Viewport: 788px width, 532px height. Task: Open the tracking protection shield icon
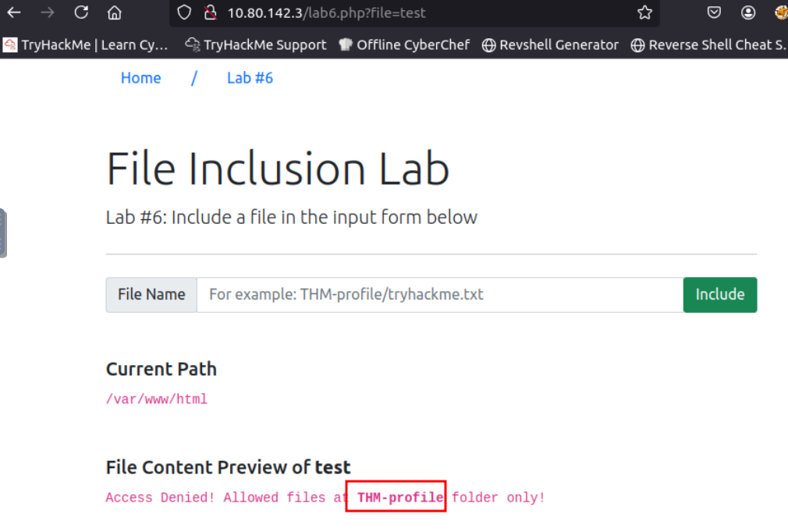tap(184, 12)
